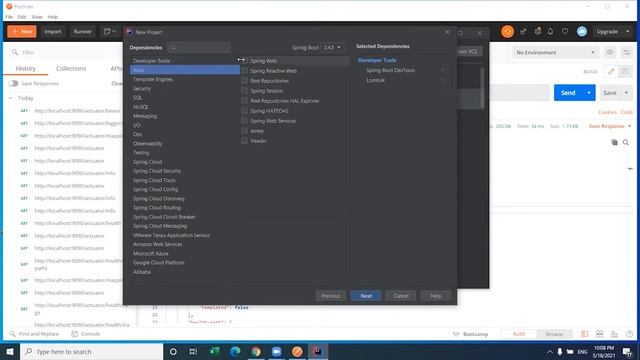Copy response body using copy icon
Screen dimensions: 640x360
pos(614,142)
